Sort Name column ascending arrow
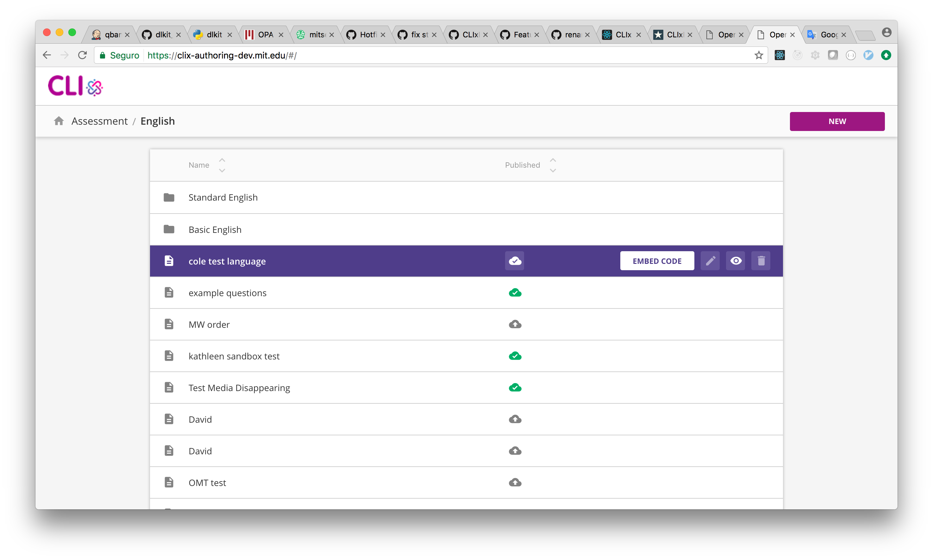Screen dimensions: 933x560 222,160
